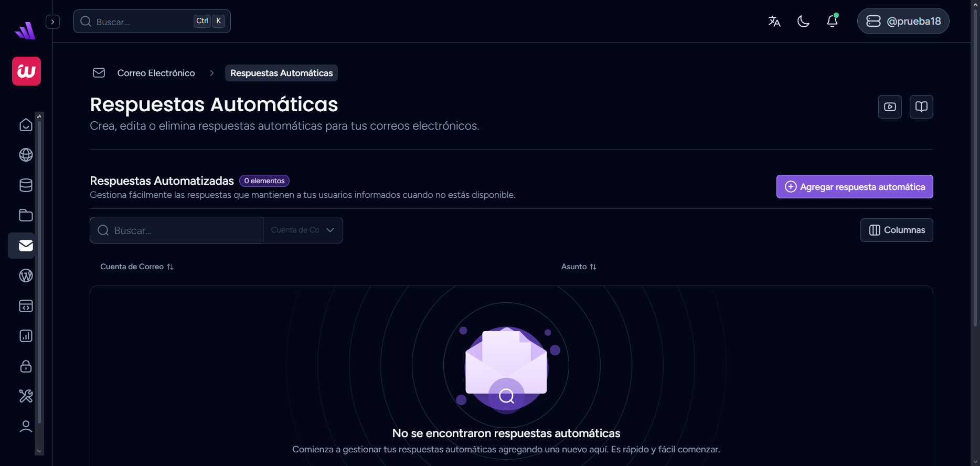Open the @prueba18 account menu

pos(903,22)
